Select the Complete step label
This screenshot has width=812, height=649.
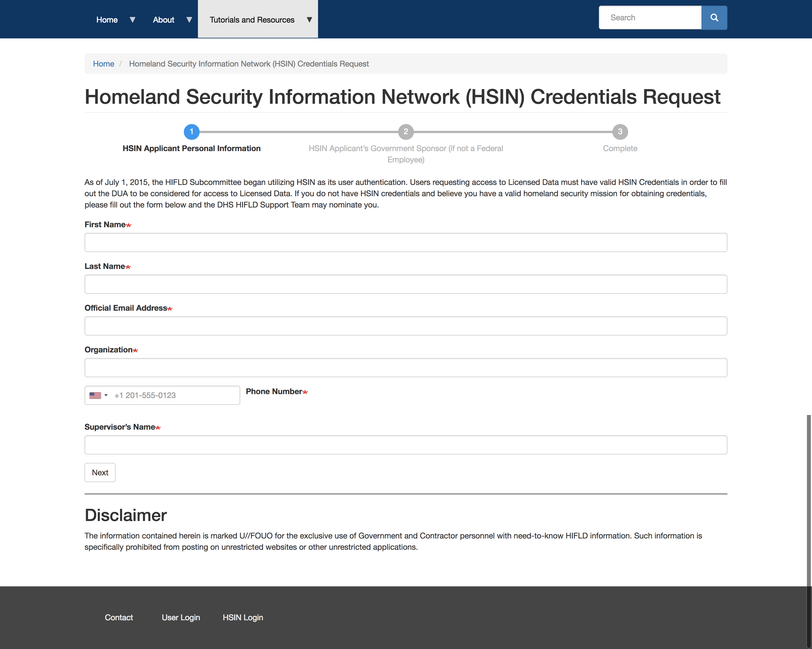coord(620,148)
